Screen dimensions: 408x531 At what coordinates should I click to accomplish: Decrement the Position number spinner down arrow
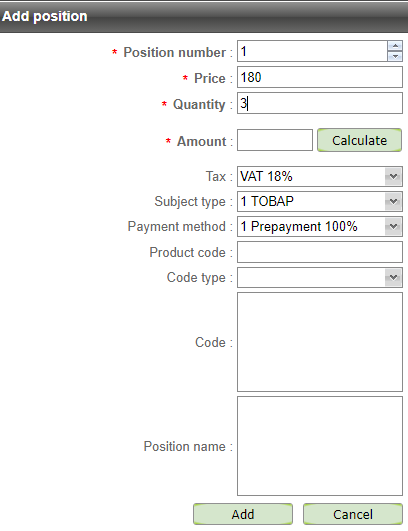click(395, 56)
